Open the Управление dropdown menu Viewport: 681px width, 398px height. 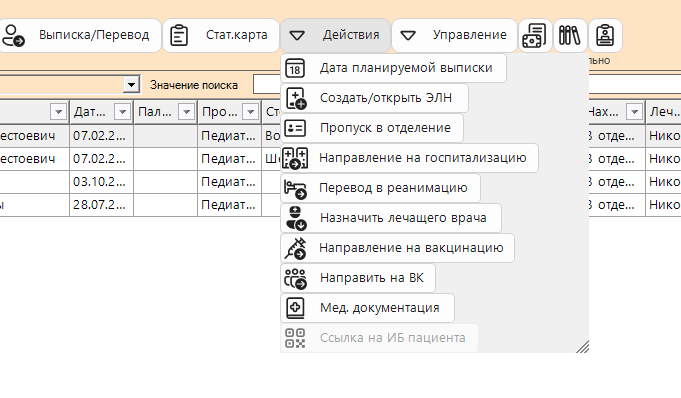point(454,36)
